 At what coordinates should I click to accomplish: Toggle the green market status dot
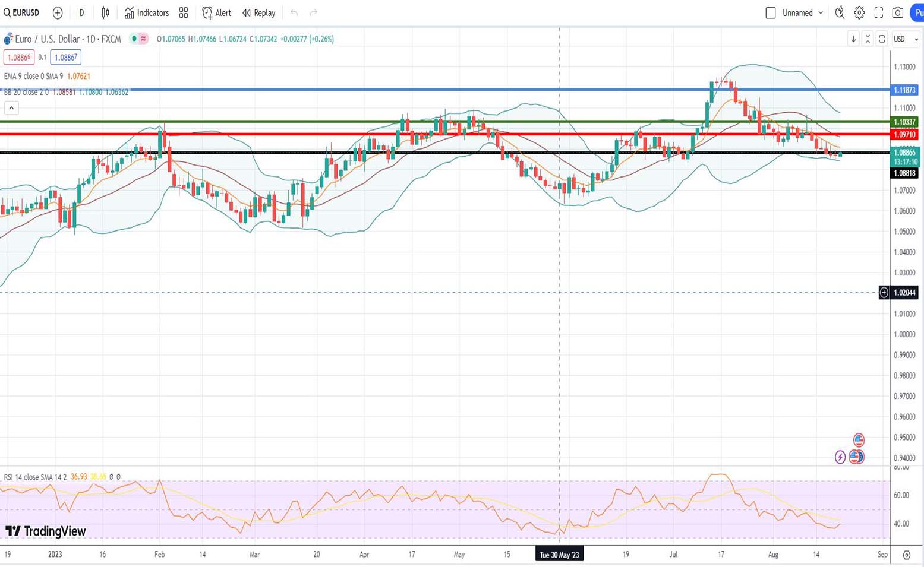point(134,39)
